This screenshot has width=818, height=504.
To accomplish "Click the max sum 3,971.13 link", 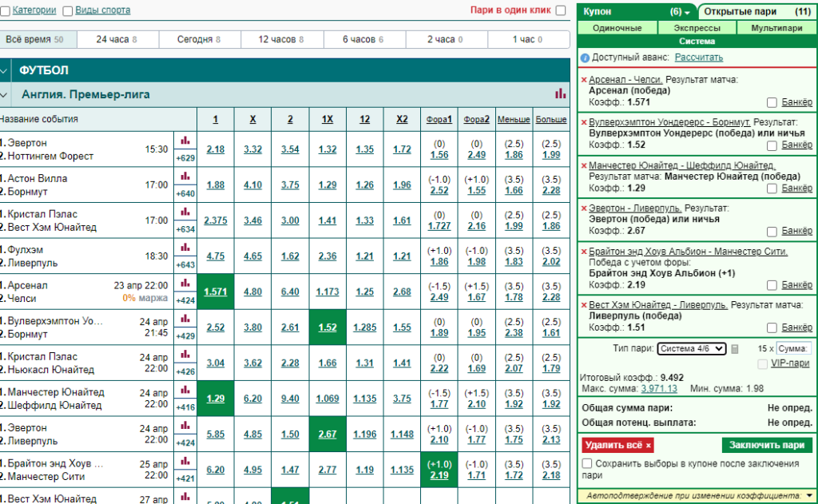I will [659, 389].
